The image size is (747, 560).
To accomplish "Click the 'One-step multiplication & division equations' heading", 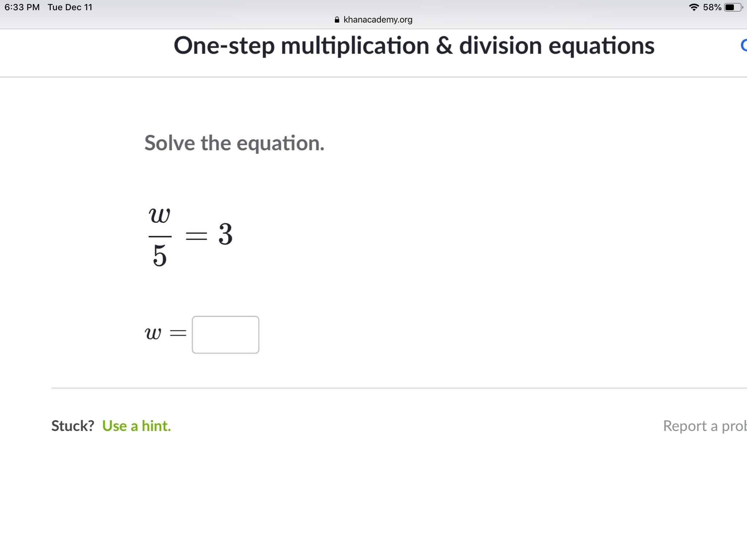I will coord(414,46).
